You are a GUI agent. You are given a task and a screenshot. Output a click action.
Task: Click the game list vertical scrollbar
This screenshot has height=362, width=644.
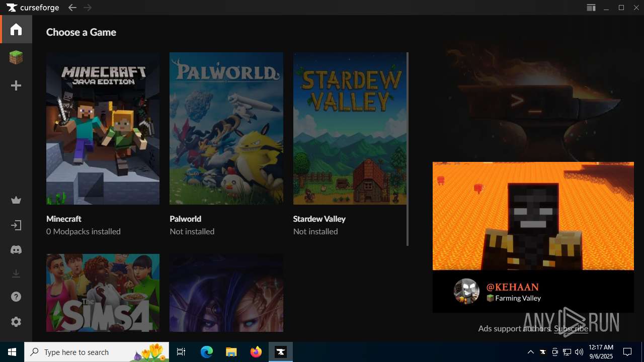(x=408, y=149)
